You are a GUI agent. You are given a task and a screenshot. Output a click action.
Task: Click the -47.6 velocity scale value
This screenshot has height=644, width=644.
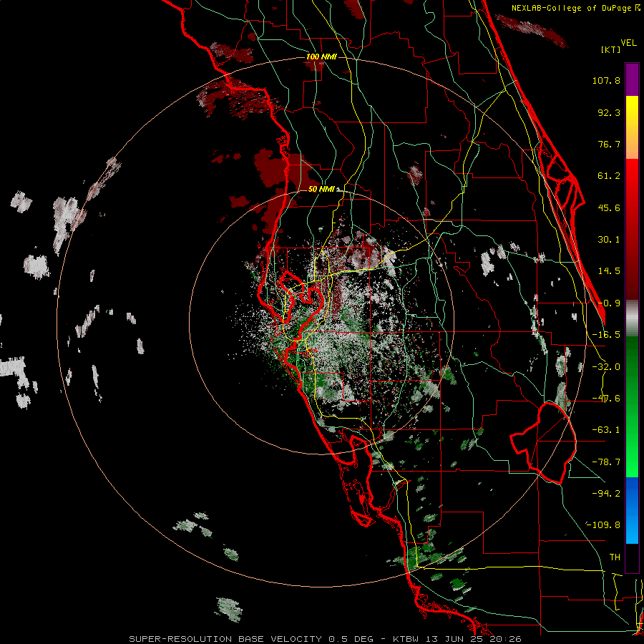[606, 399]
